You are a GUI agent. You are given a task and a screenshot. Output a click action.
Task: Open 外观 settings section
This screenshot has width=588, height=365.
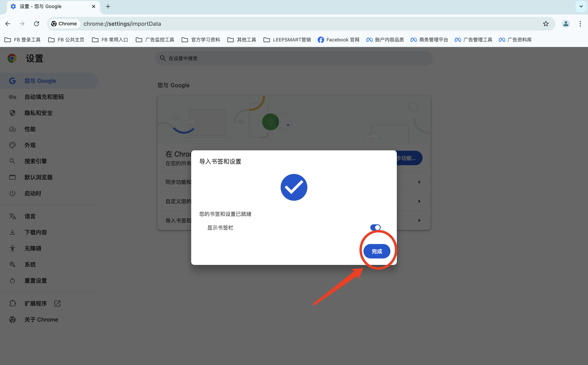[49, 145]
